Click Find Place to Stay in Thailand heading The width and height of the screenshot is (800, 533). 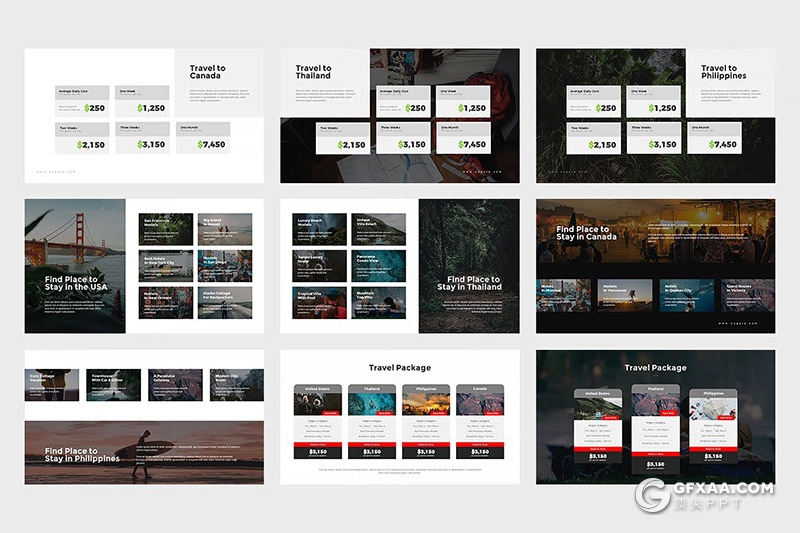(x=469, y=283)
